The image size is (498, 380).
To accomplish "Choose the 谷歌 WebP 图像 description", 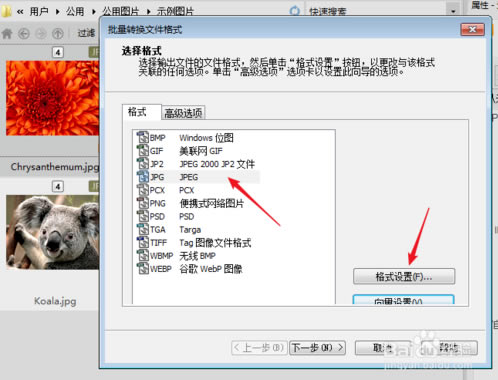I will point(211,269).
